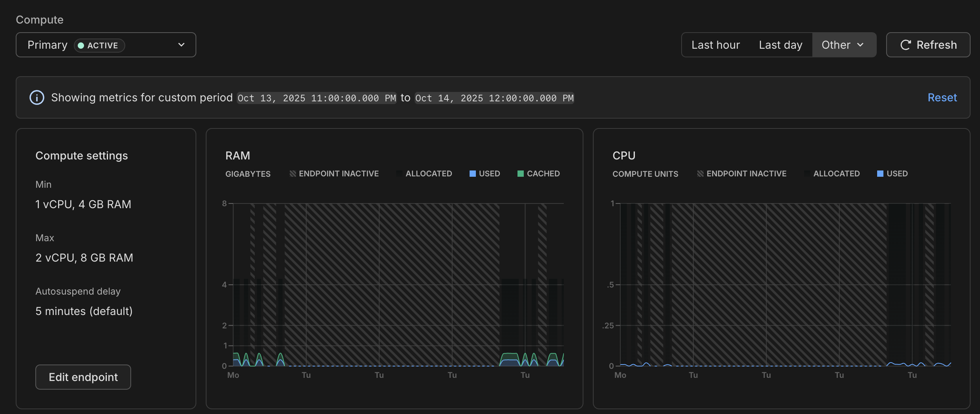Viewport: 980px width, 414px height.
Task: Click the info icon in the metrics banner
Action: click(x=37, y=97)
